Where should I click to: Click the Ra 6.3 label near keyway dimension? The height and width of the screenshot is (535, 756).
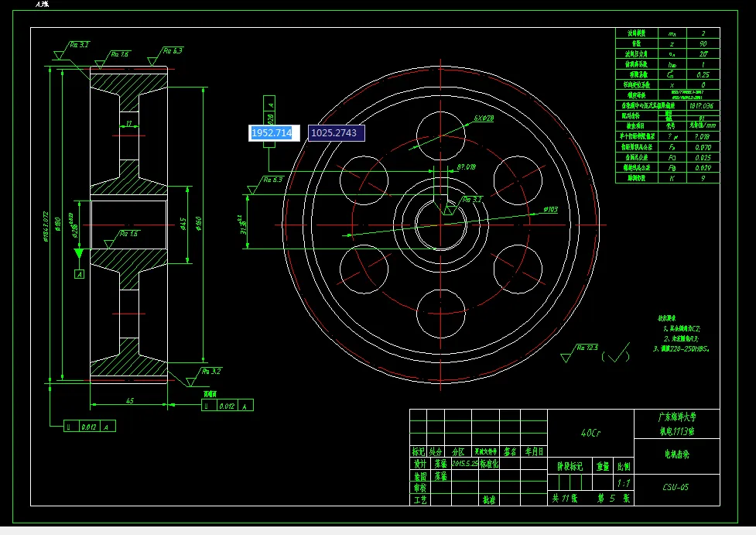273,180
